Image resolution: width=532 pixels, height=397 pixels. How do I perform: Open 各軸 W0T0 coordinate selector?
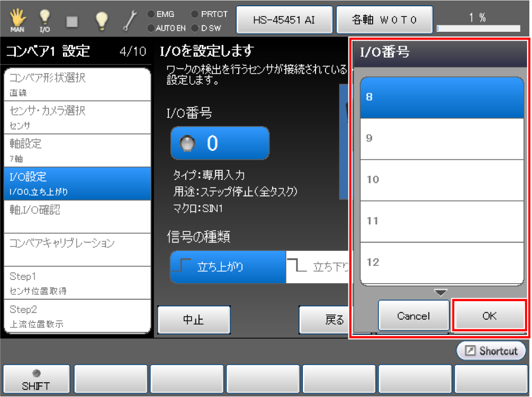(385, 20)
